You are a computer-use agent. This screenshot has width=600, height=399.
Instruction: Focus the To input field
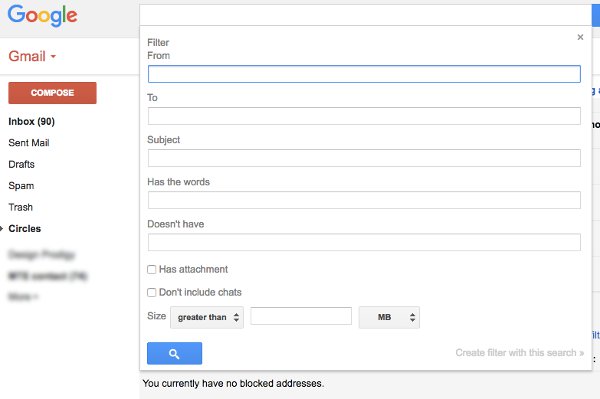[x=364, y=116]
